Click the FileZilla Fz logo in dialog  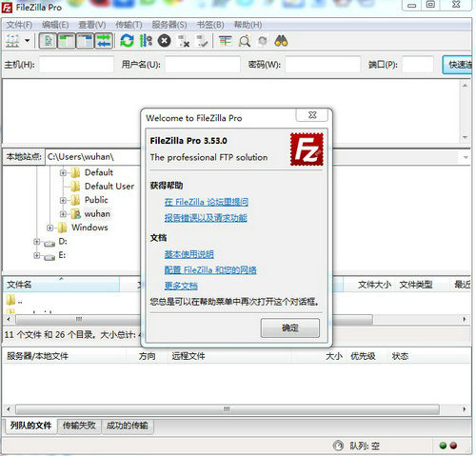(307, 149)
